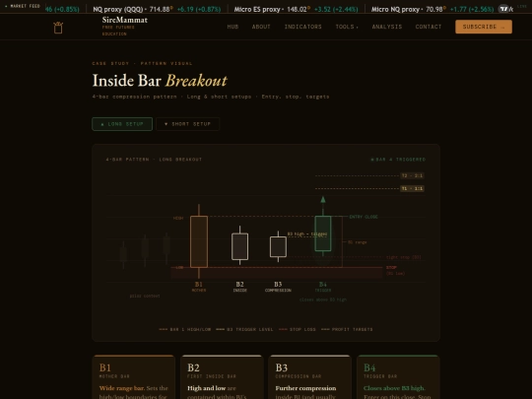
Task: Open the CONTACT page
Action: tap(429, 27)
